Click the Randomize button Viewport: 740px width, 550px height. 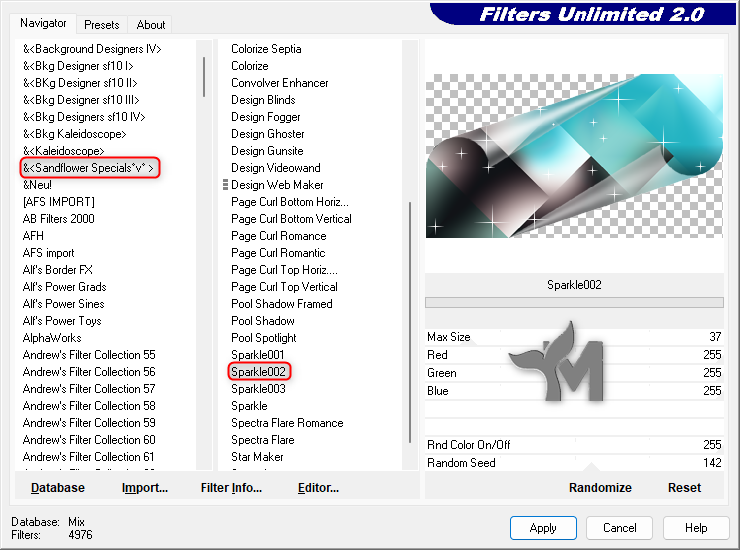(x=600, y=488)
